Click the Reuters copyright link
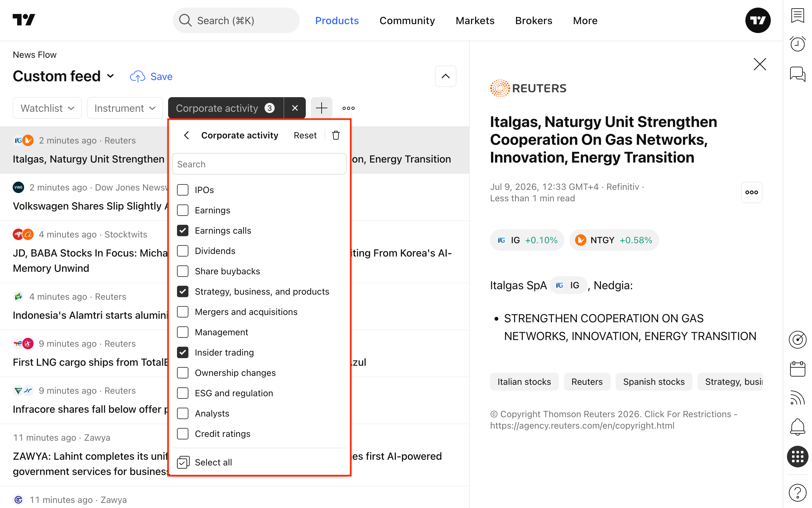 point(582,426)
